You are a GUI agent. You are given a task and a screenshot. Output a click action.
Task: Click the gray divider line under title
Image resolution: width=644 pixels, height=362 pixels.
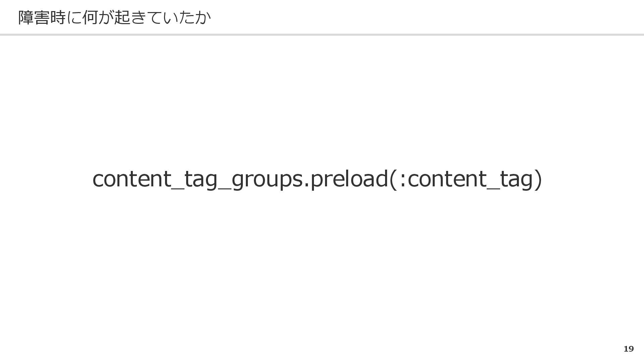point(322,35)
